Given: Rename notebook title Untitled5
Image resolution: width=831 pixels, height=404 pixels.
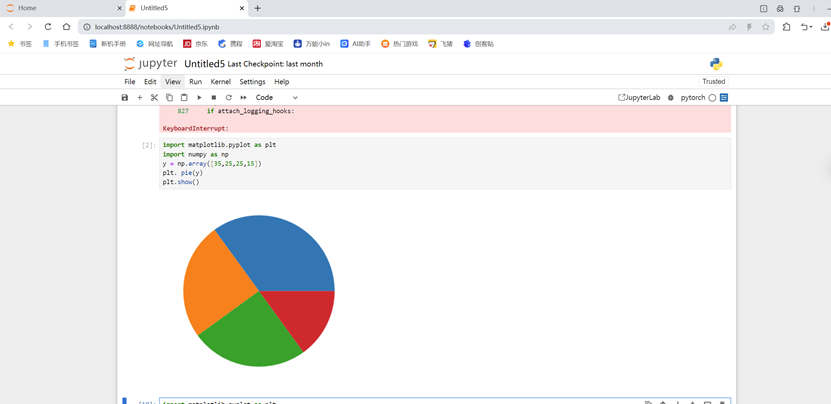Looking at the screenshot, I should (x=205, y=64).
